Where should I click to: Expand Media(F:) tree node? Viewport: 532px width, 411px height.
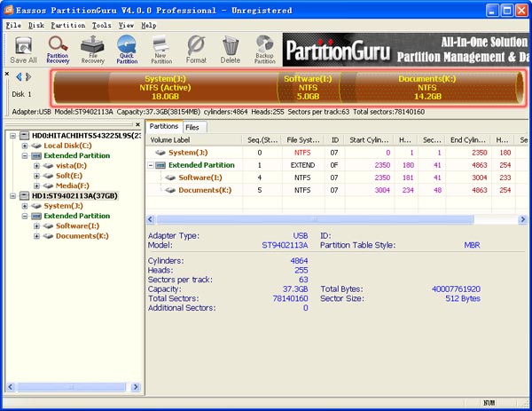36,186
